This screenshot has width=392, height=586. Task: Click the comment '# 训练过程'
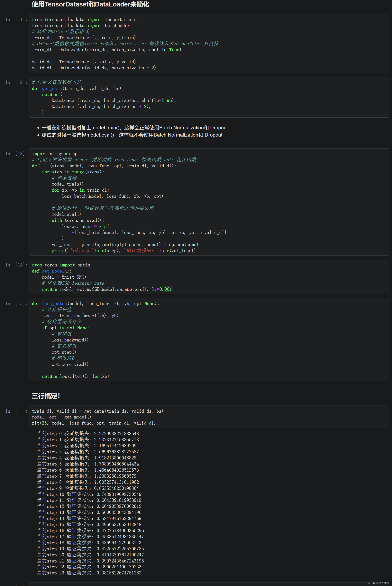(x=64, y=178)
